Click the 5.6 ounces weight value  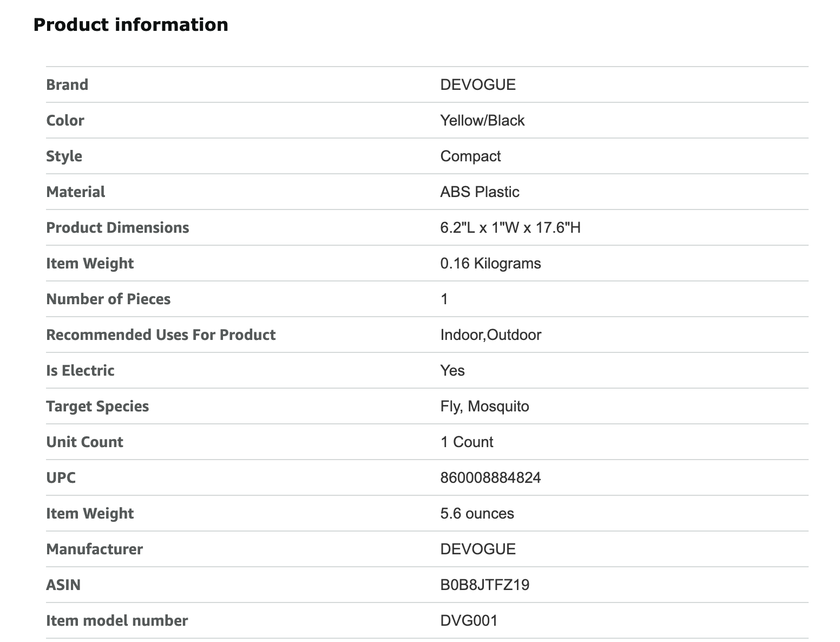point(477,513)
